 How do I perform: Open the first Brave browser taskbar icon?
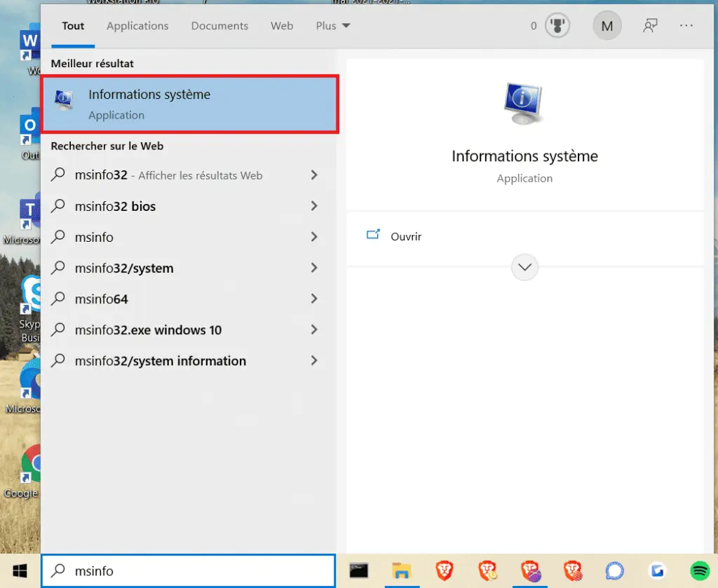click(x=444, y=570)
